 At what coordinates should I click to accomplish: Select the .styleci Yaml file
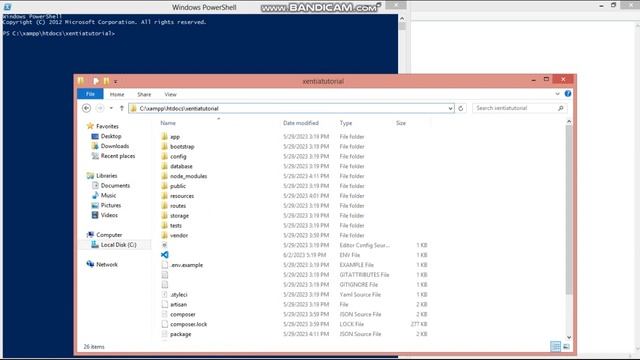click(x=179, y=295)
